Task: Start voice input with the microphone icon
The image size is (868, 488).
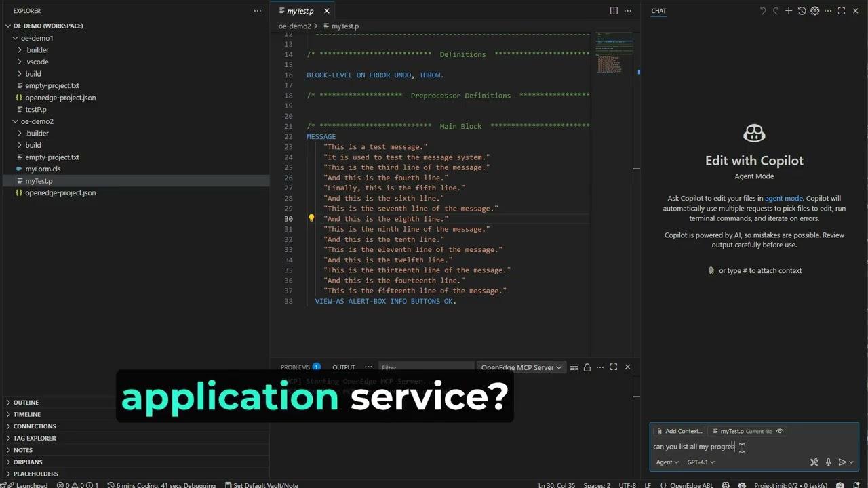Action: pos(828,462)
